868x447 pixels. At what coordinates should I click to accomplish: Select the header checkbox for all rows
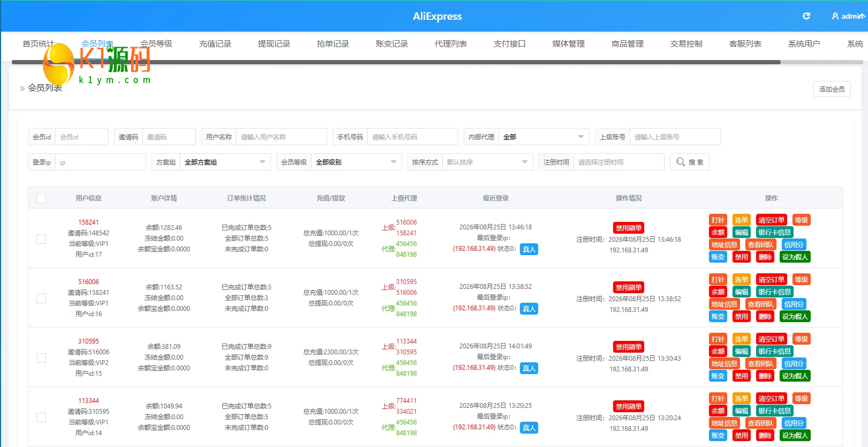click(x=41, y=198)
